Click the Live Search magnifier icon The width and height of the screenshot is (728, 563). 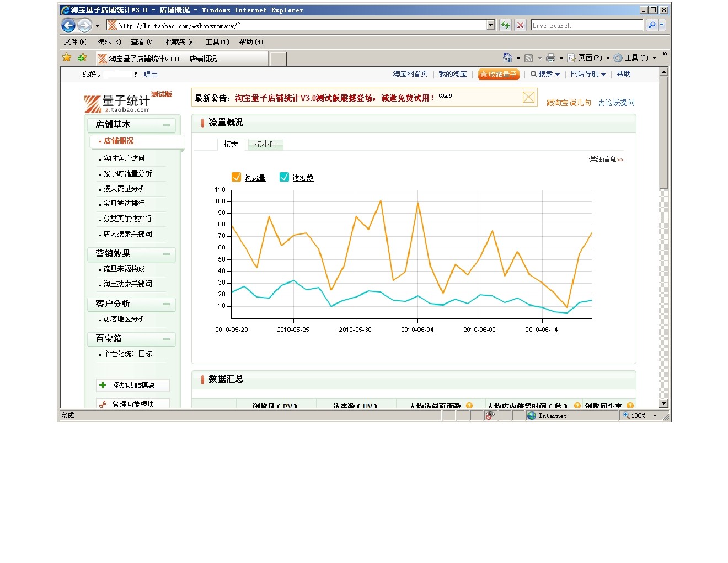[x=652, y=25]
